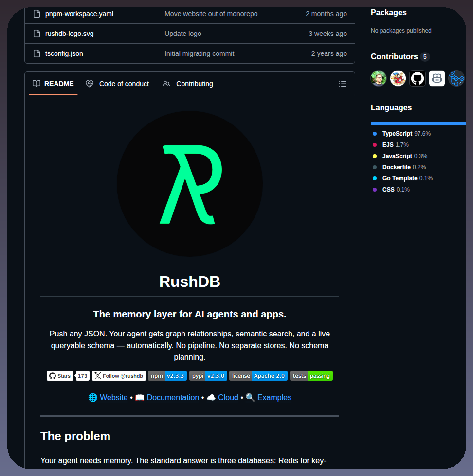Image resolution: width=473 pixels, height=476 pixels.
Task: Click the '2 months ago' timestamp
Action: tap(326, 14)
